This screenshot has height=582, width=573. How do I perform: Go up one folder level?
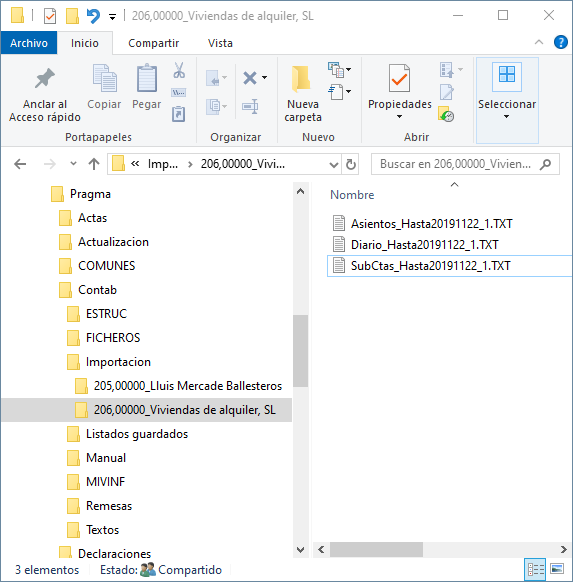coord(94,164)
